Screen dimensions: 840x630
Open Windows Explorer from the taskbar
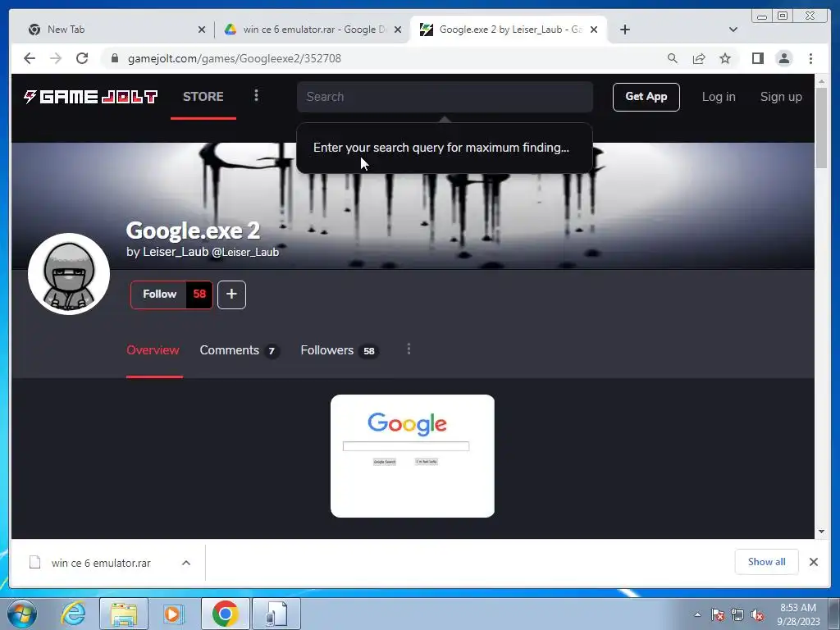[124, 614]
